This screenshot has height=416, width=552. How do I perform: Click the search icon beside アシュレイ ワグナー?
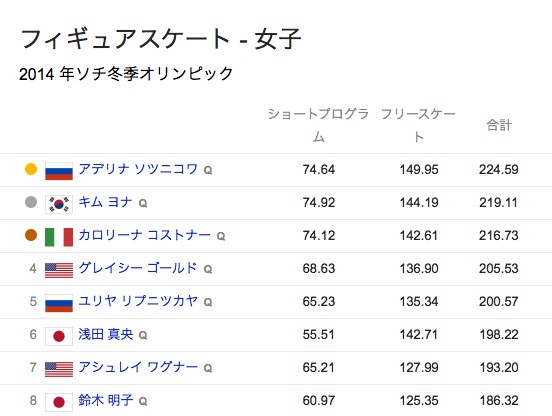tap(208, 368)
